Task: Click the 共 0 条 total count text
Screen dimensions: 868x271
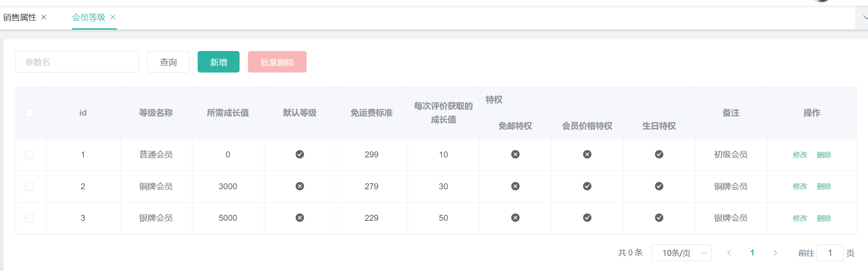Action: [x=630, y=253]
